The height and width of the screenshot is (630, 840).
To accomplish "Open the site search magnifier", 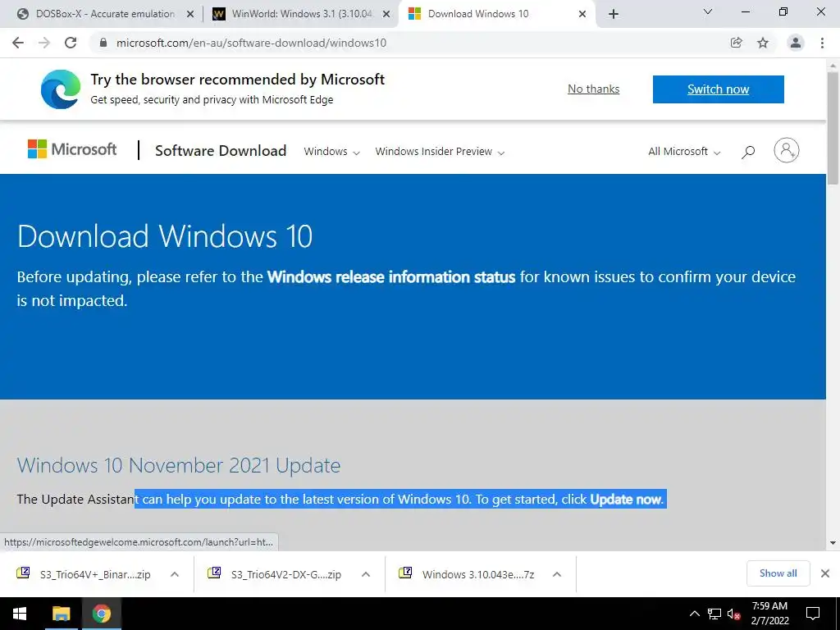I will click(x=748, y=152).
